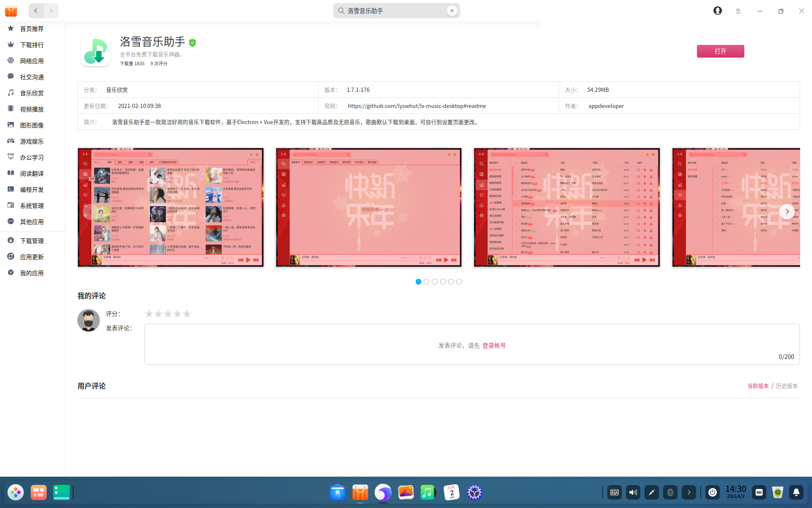This screenshot has width=812, height=508.
Task: Open 下载管理 in sidebar
Action: coord(32,241)
